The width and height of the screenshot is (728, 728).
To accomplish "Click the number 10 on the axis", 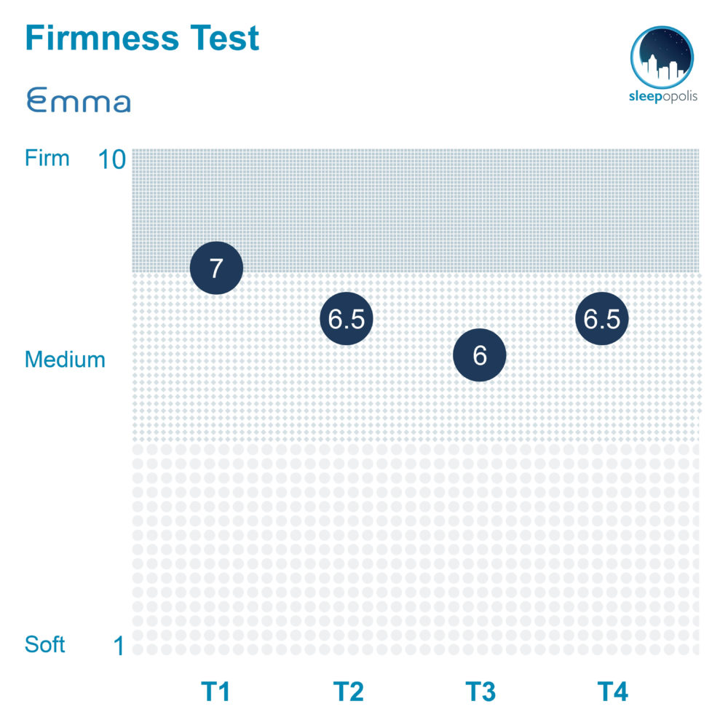I will click(x=112, y=159).
